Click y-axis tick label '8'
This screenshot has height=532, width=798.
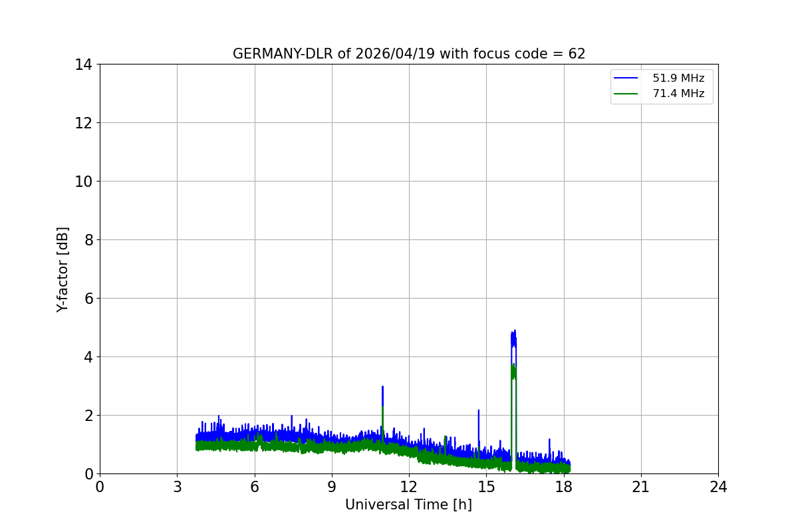tap(87, 240)
